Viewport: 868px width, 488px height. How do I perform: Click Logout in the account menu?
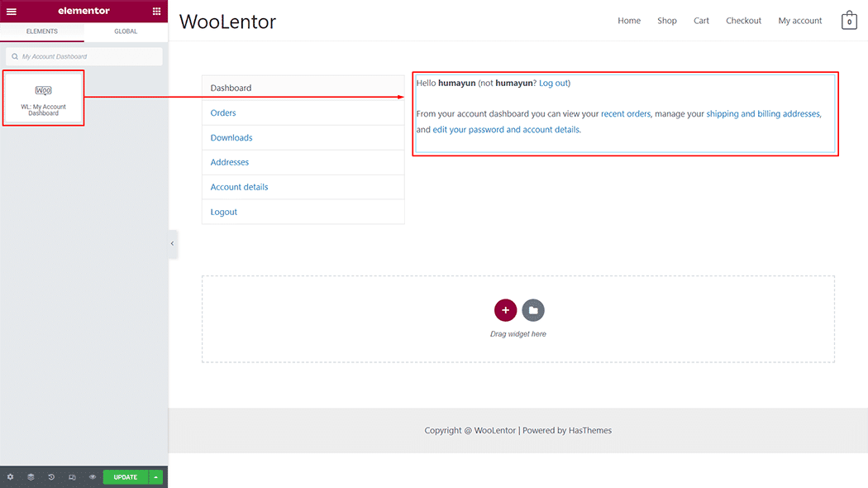303,212
